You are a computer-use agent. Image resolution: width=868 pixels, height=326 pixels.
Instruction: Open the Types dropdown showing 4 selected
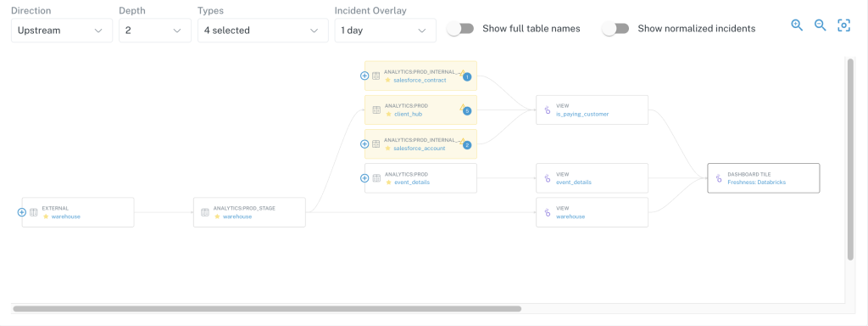263,31
